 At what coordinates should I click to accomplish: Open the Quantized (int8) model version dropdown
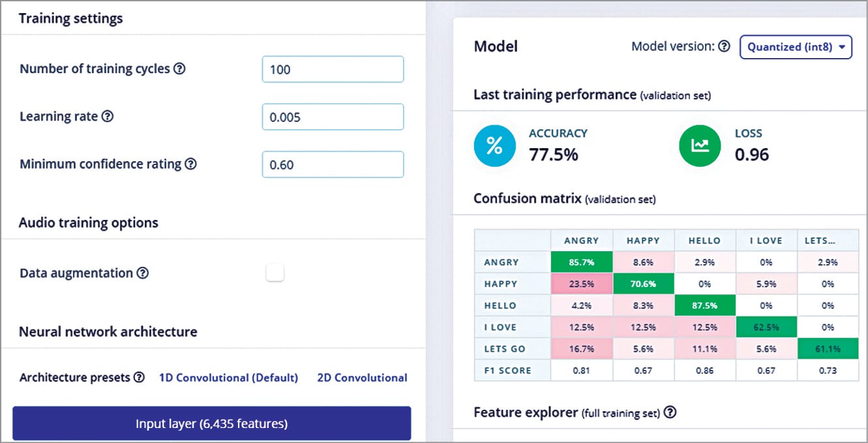click(x=796, y=47)
